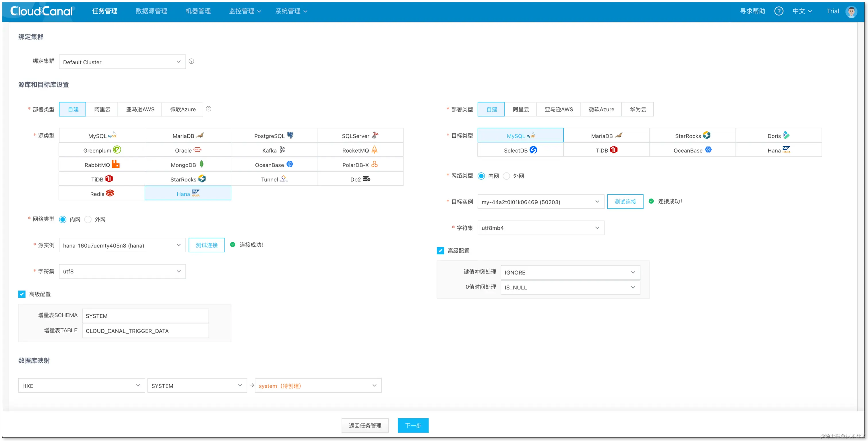
Task: Select target deployment tab 华为云
Action: tap(638, 110)
